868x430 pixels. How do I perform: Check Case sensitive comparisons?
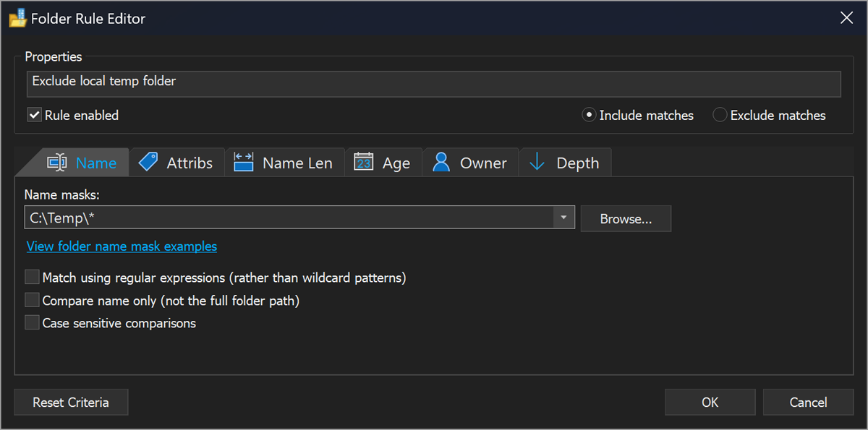(x=32, y=322)
